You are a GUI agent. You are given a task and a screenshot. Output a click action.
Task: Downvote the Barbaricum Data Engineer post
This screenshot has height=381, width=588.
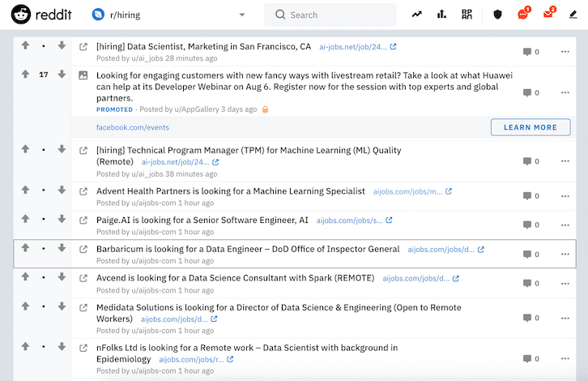[62, 248]
